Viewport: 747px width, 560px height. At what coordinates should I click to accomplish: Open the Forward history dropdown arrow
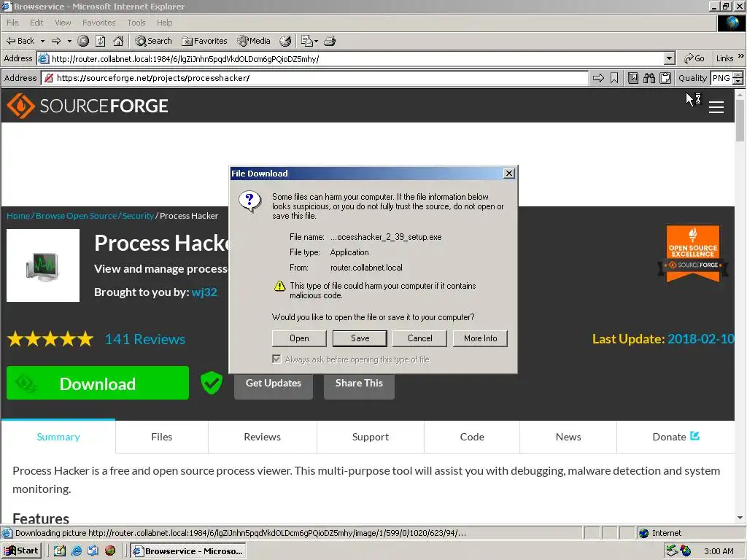[69, 41]
